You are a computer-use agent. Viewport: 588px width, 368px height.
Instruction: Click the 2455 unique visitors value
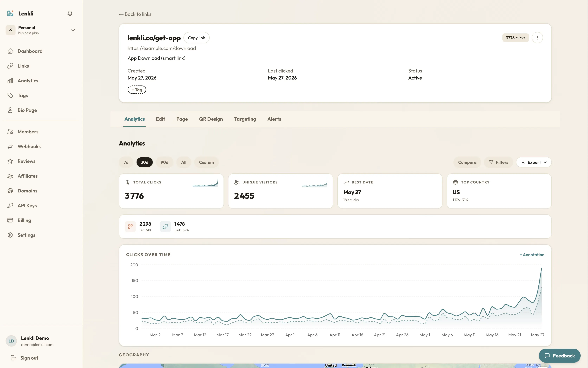pyautogui.click(x=244, y=196)
